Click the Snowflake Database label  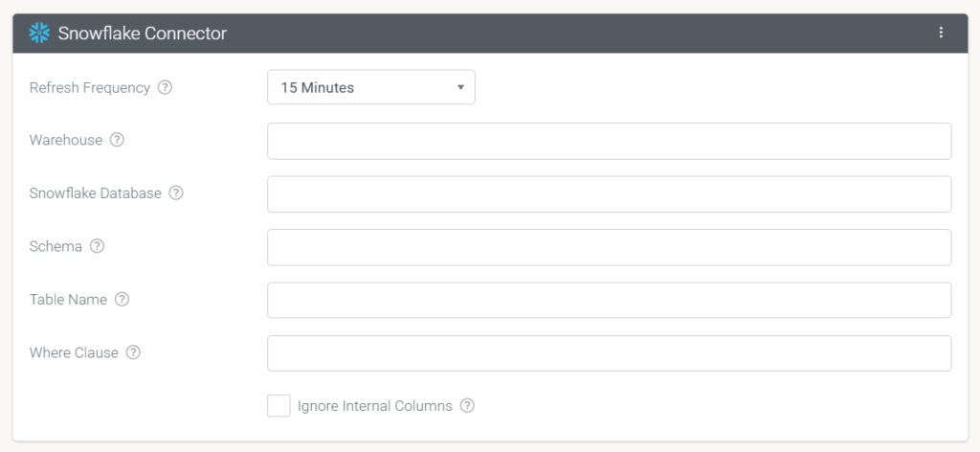click(96, 193)
